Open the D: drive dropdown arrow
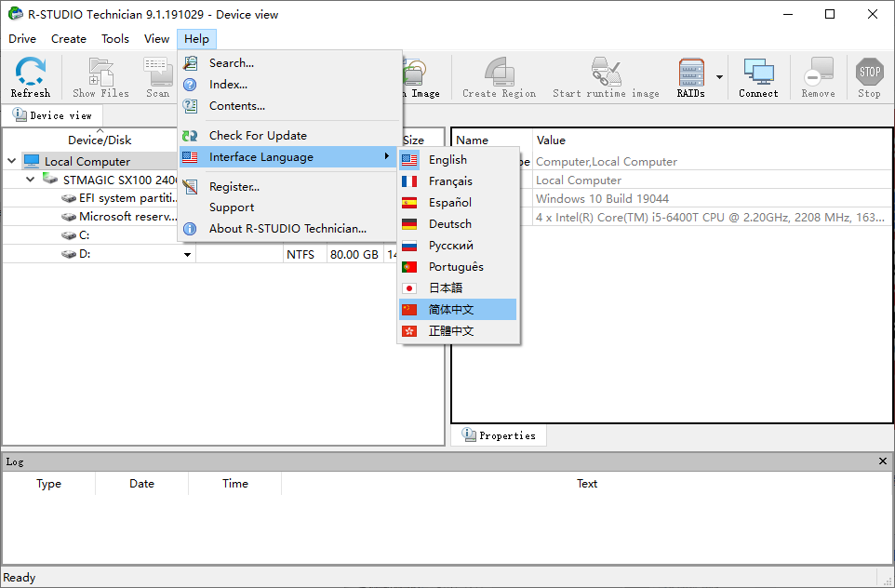The width and height of the screenshot is (895, 588). [187, 255]
